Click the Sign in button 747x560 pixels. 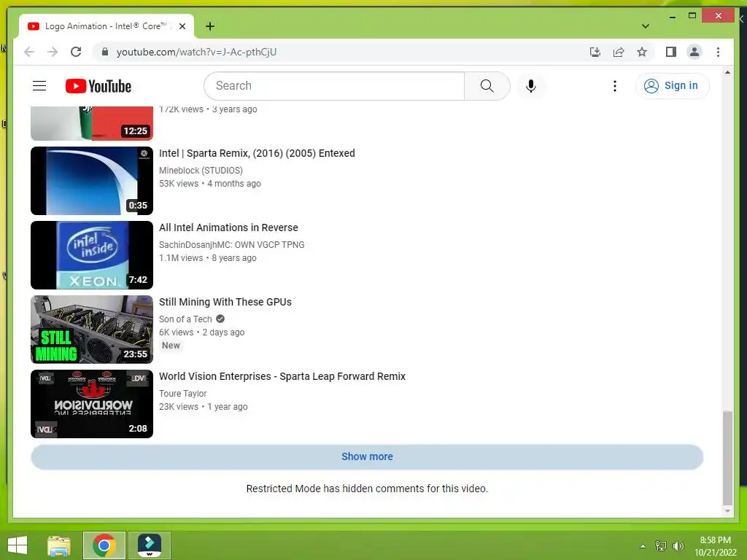point(672,86)
